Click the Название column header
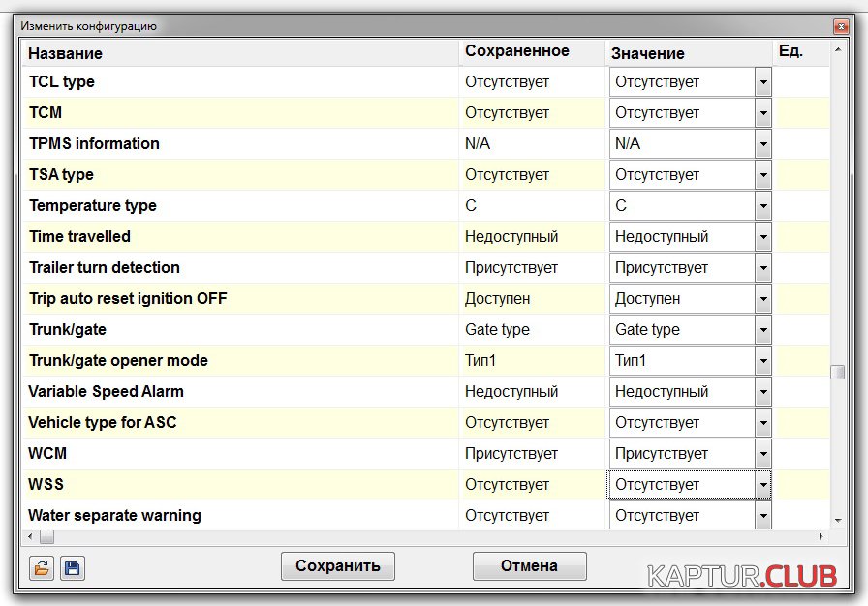The width and height of the screenshot is (868, 606). pyautogui.click(x=65, y=53)
